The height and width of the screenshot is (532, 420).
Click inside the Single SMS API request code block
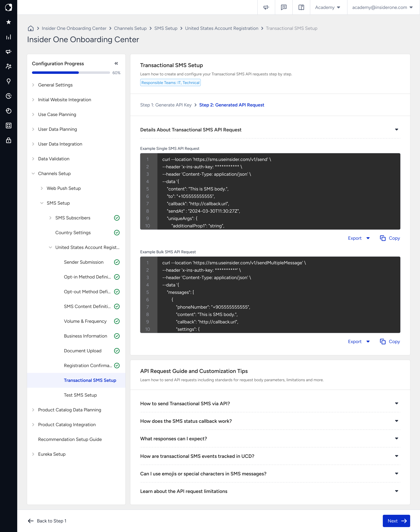[x=270, y=191]
